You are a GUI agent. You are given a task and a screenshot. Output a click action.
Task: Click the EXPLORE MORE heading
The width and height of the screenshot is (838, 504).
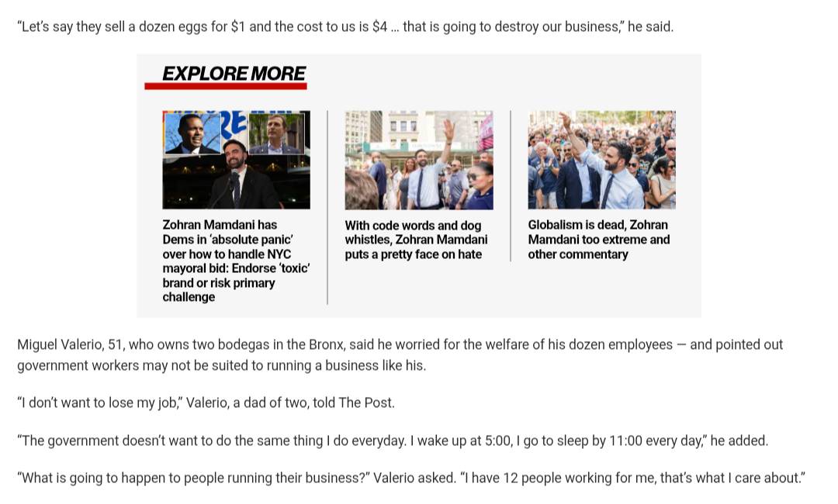pos(234,73)
